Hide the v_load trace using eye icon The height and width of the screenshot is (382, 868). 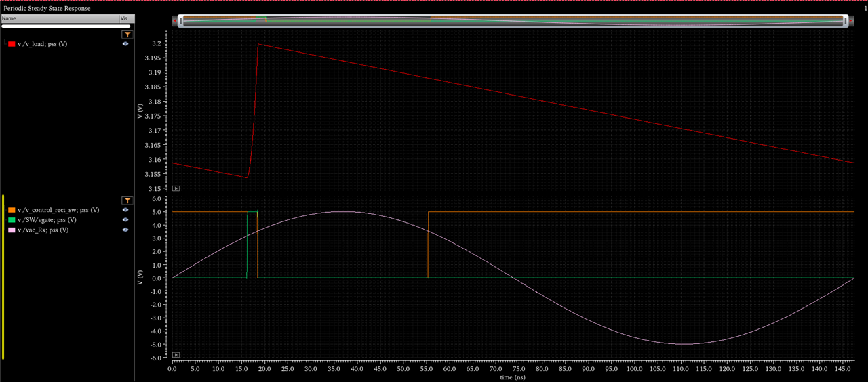(x=125, y=44)
